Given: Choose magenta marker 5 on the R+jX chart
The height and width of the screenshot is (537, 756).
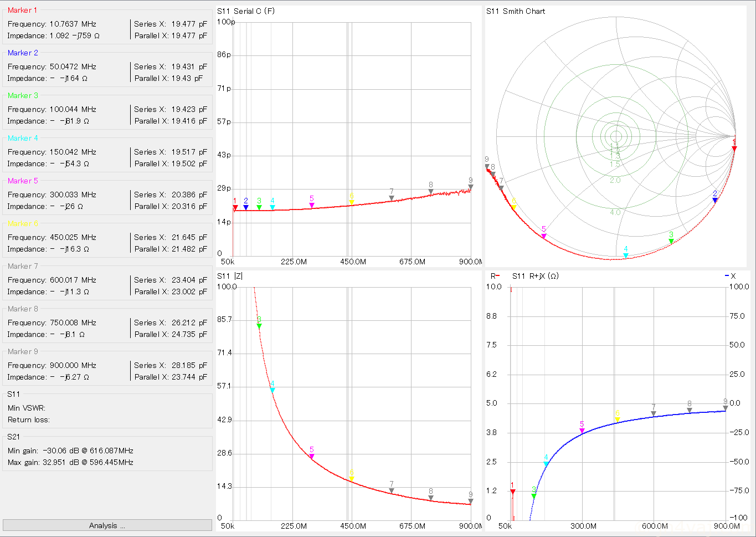Looking at the screenshot, I should 582,431.
